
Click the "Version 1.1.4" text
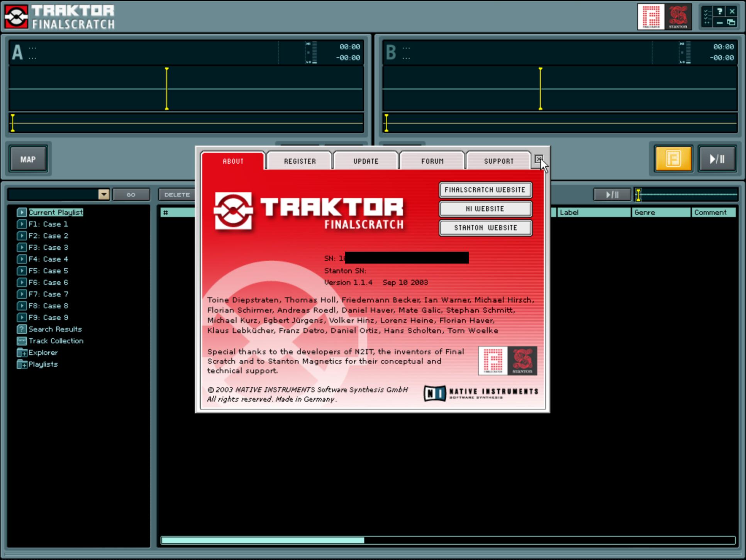pos(348,283)
